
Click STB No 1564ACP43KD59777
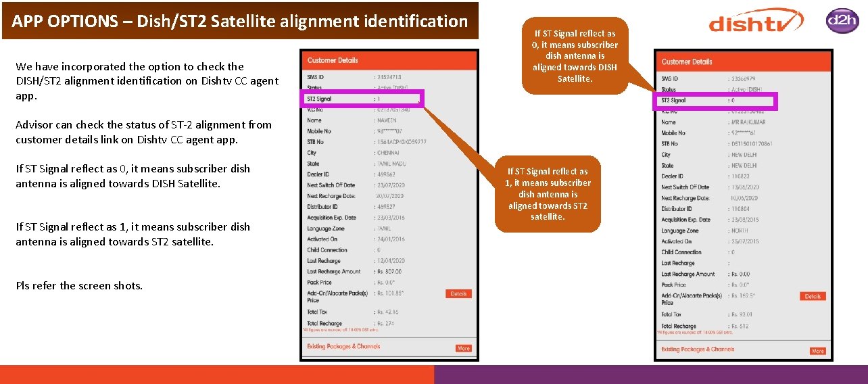point(402,142)
